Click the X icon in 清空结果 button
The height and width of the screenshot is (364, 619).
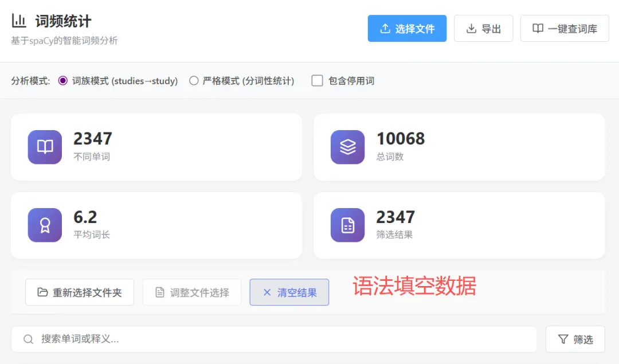coord(266,292)
